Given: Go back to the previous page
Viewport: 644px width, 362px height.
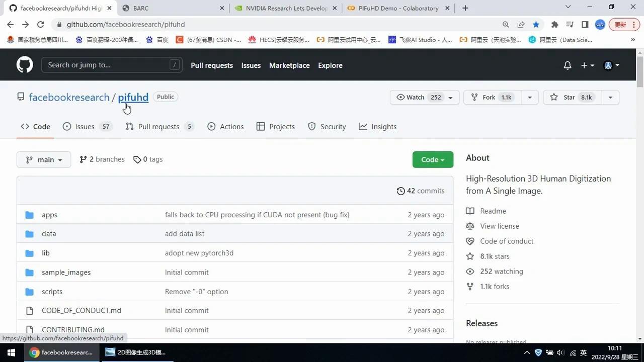Looking at the screenshot, I should point(11,25).
